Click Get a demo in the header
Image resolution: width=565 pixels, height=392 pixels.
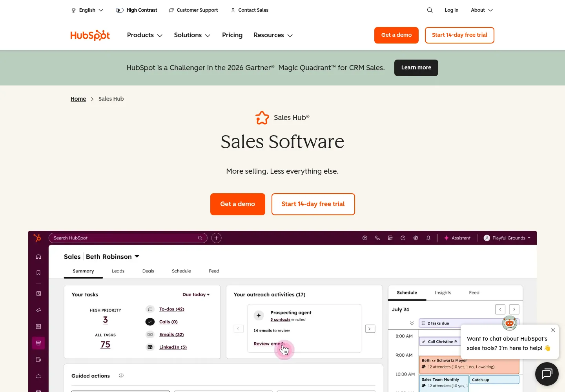(396, 35)
